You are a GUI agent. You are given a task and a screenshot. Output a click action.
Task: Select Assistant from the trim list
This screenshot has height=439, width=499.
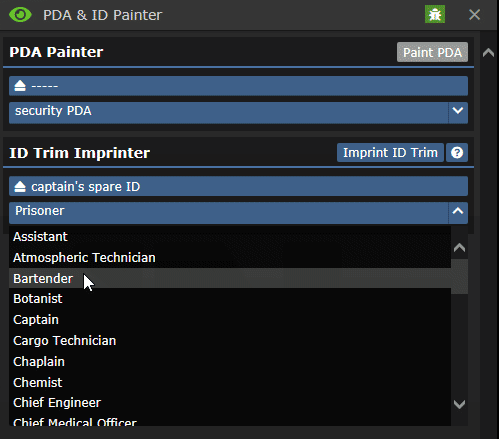tap(230, 237)
